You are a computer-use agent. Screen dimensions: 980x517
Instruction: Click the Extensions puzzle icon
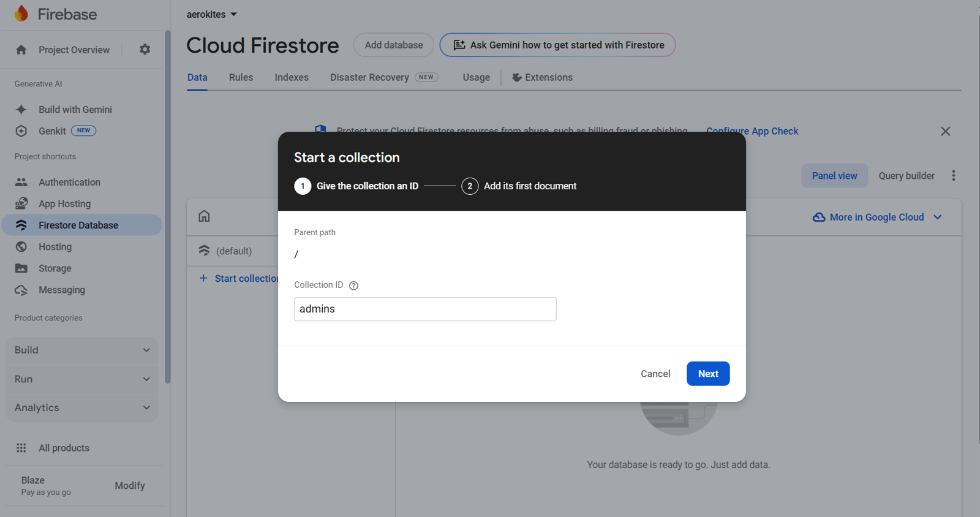tap(517, 77)
